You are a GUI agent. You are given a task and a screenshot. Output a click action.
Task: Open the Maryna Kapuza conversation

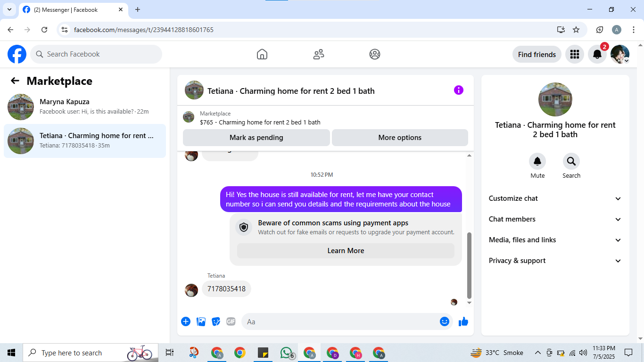pos(85,107)
